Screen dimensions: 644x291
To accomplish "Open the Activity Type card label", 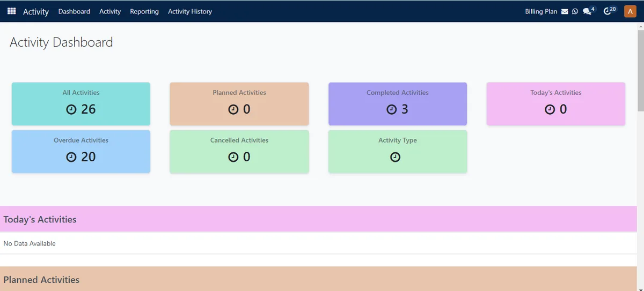I will pyautogui.click(x=398, y=140).
